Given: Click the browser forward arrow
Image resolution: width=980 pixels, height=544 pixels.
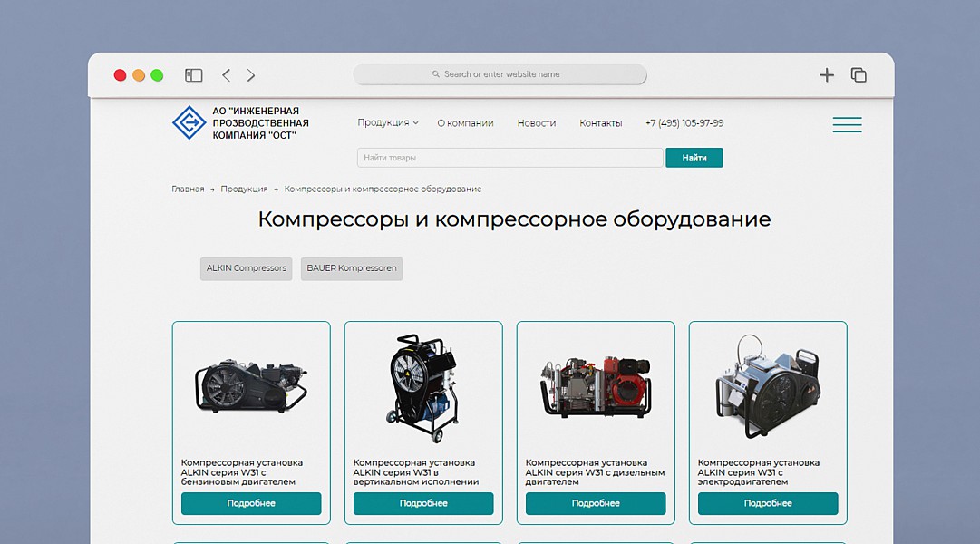Looking at the screenshot, I should point(251,75).
